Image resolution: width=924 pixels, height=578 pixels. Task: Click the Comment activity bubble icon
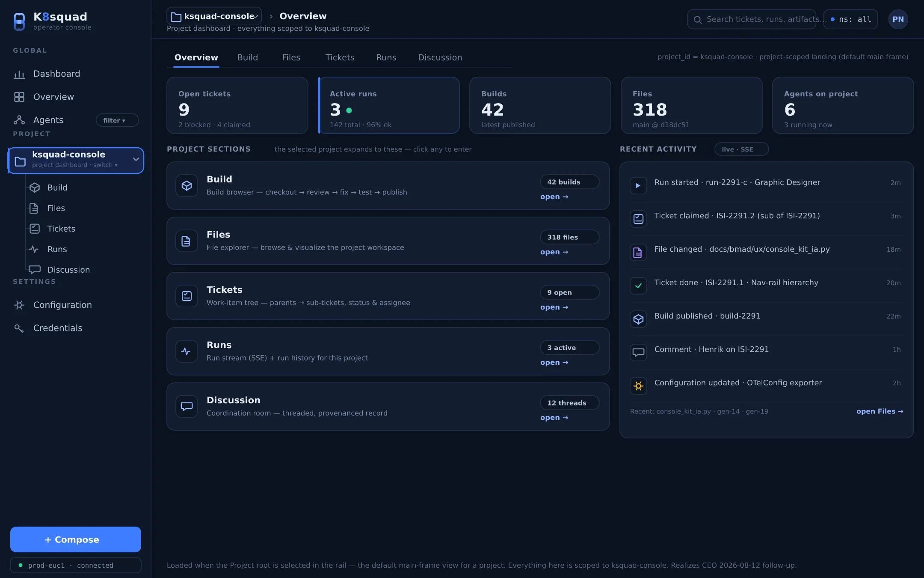(638, 353)
